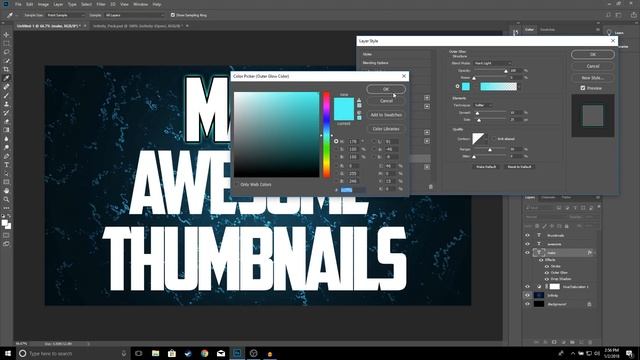Image resolution: width=640 pixels, height=360 pixels.
Task: Open Photoshop from the Windows taskbar
Action: tap(237, 353)
